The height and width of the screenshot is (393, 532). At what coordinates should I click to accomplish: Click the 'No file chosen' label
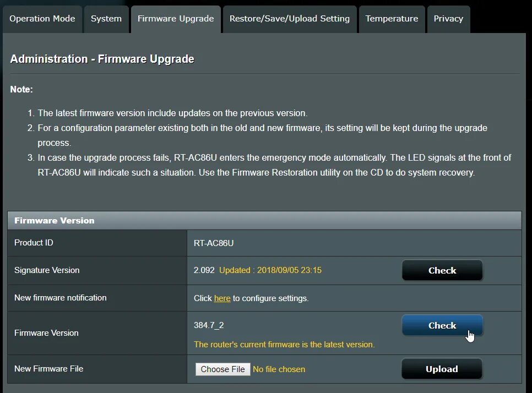279,369
